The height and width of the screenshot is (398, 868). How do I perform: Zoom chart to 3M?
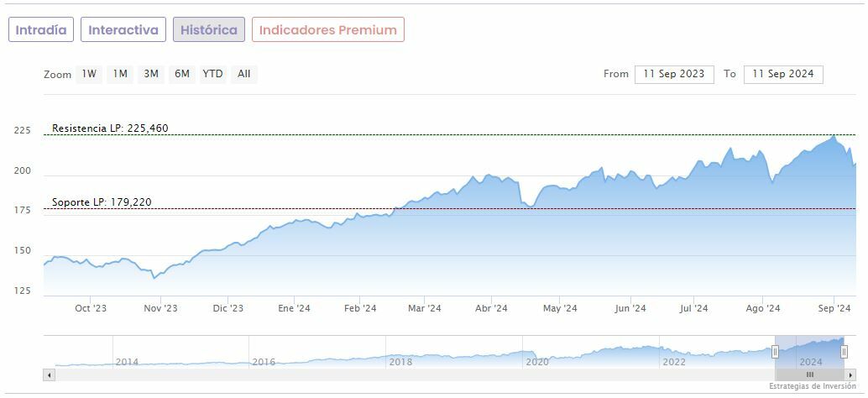pos(151,74)
